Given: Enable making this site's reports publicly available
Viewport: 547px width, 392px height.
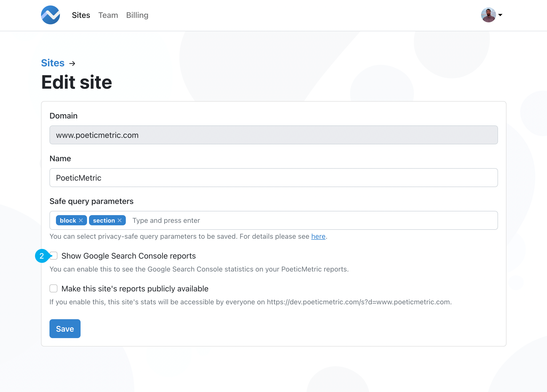Looking at the screenshot, I should [53, 288].
